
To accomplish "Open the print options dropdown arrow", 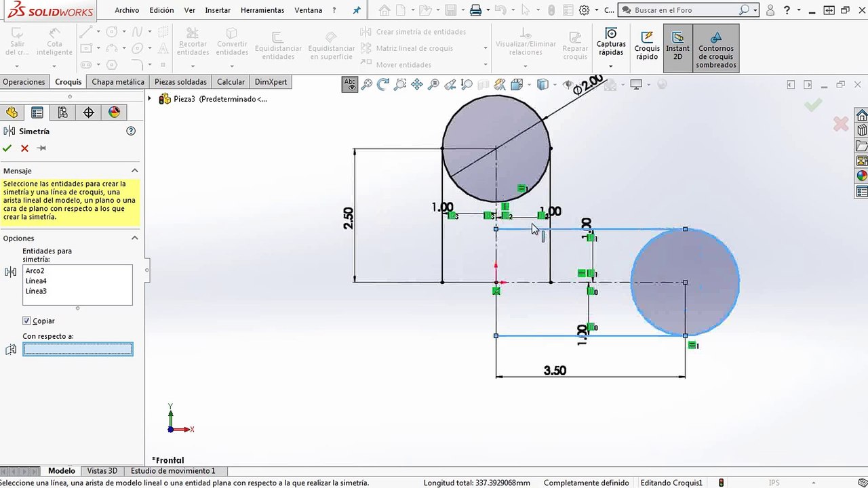I will click(x=487, y=11).
